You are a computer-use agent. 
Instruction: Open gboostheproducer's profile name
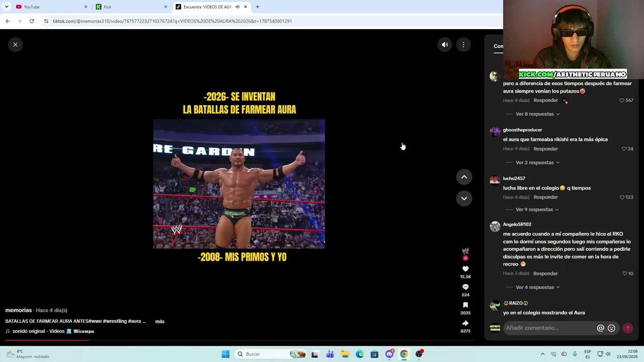click(x=522, y=130)
